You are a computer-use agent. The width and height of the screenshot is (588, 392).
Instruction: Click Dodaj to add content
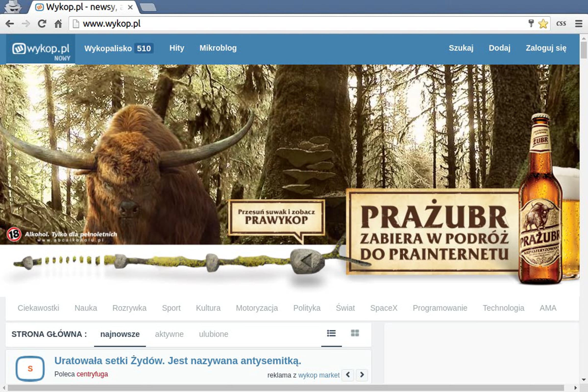(500, 48)
